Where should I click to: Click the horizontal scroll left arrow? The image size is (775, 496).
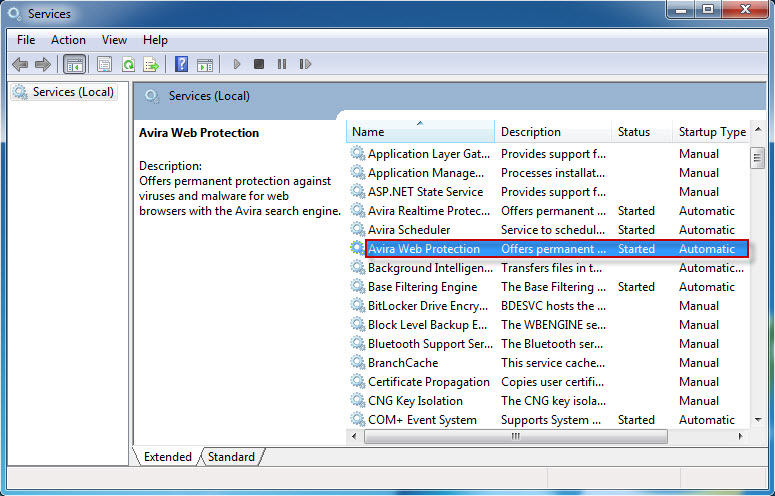[354, 436]
